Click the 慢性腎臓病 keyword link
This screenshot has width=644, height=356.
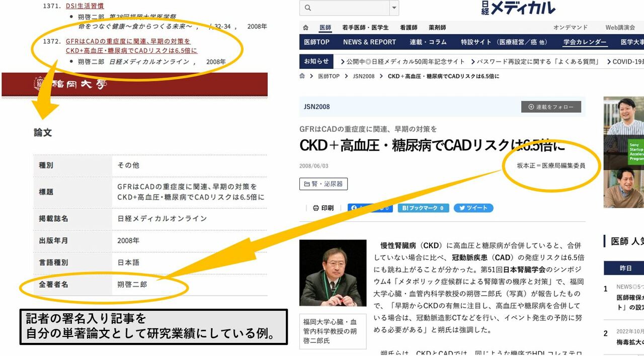click(400, 246)
